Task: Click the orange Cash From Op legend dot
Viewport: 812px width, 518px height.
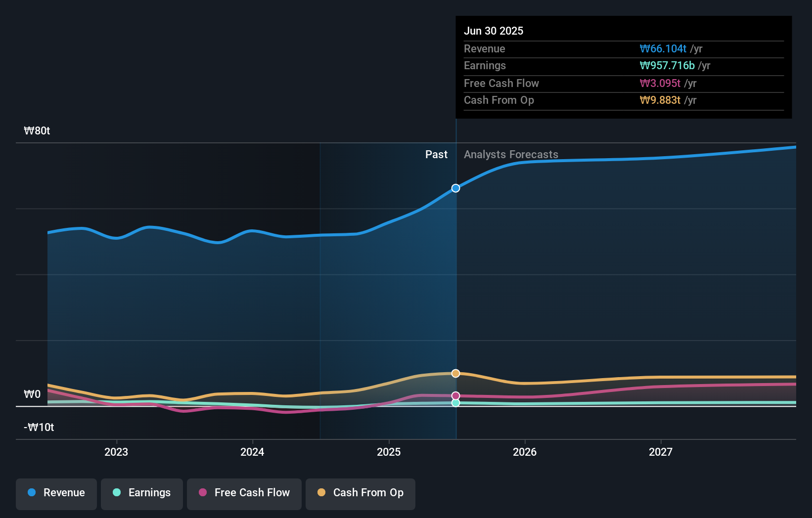Action: point(322,493)
